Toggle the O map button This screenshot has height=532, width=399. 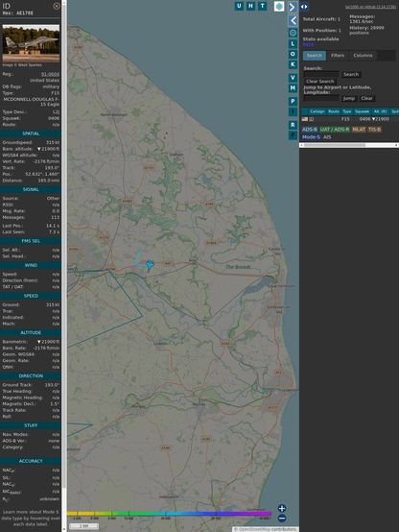pyautogui.click(x=293, y=54)
